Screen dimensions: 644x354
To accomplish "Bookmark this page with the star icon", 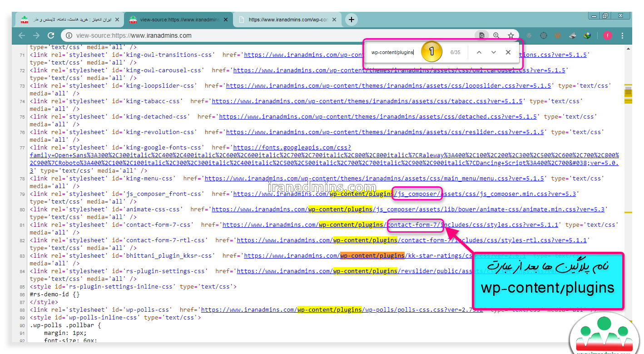I will coord(511,35).
